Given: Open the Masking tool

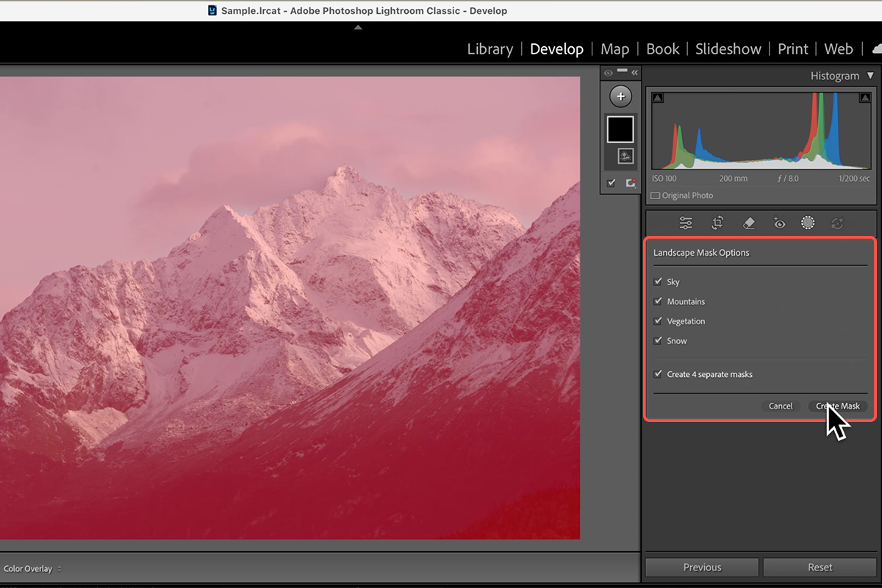Looking at the screenshot, I should point(808,223).
